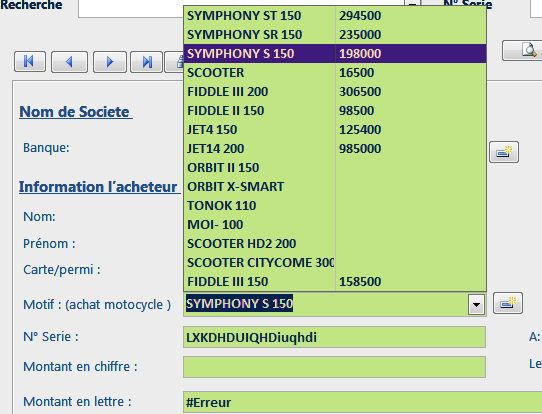Click the Nom de Societe heading
This screenshot has width=542, height=414.
point(76,112)
